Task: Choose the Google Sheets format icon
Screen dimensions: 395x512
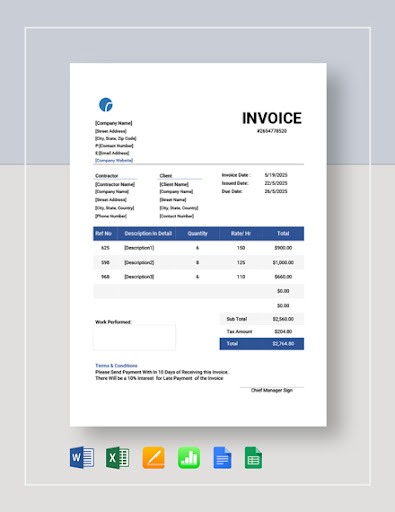Action: point(253,458)
